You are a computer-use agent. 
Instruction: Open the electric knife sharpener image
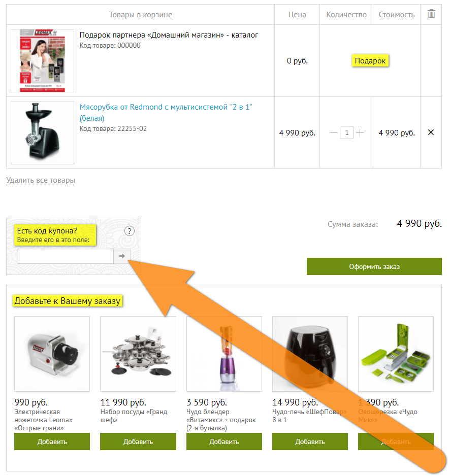pos(52,354)
